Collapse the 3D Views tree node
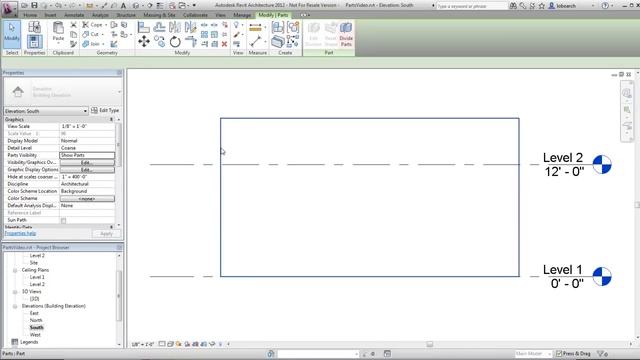Screen dimensions: 640x360 [x=15, y=292]
